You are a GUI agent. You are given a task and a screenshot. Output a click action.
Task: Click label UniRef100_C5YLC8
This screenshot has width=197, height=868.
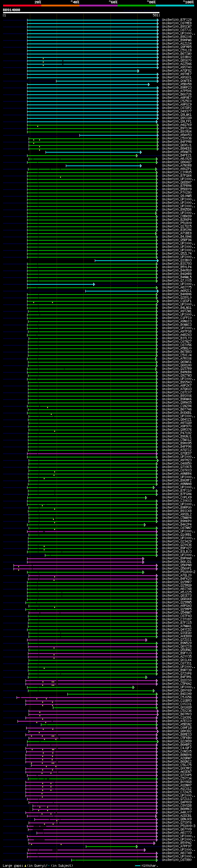(177, 50)
